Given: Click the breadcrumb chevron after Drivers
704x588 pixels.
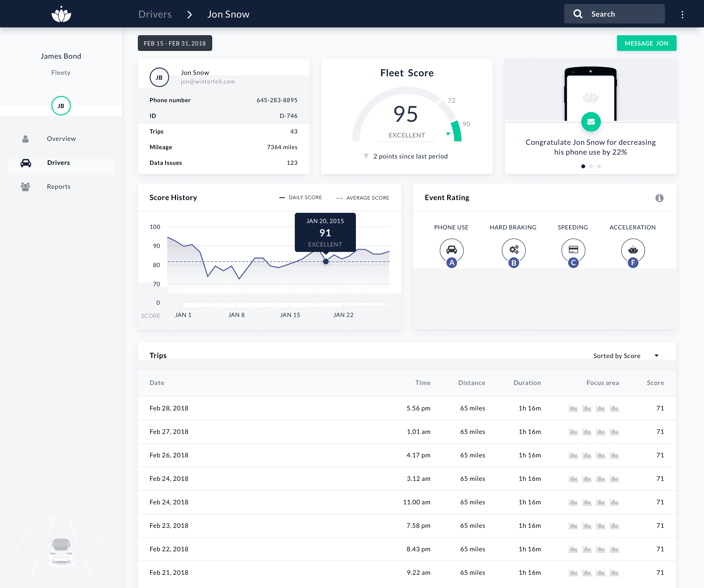Looking at the screenshot, I should [x=189, y=14].
